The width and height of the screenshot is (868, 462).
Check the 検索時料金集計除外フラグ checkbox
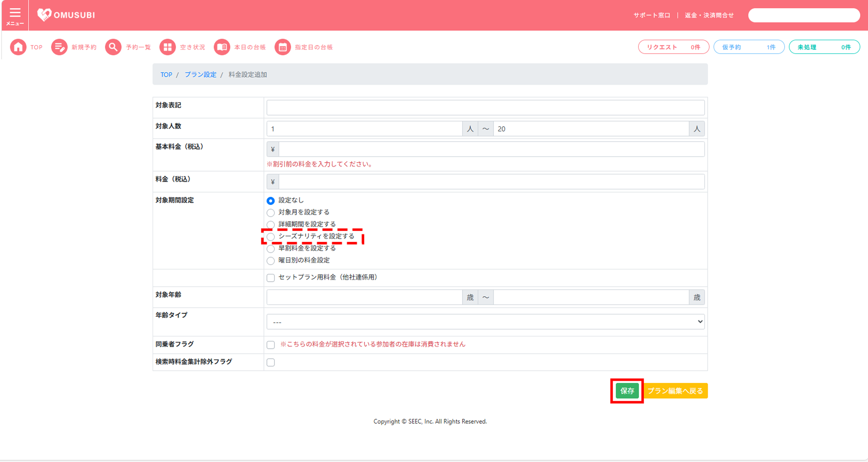click(x=271, y=362)
